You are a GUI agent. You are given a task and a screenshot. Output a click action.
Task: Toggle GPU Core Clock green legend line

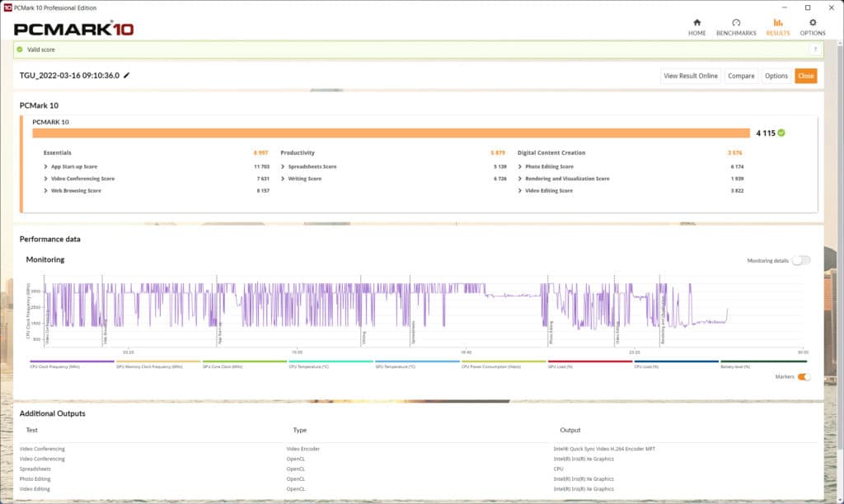click(244, 362)
